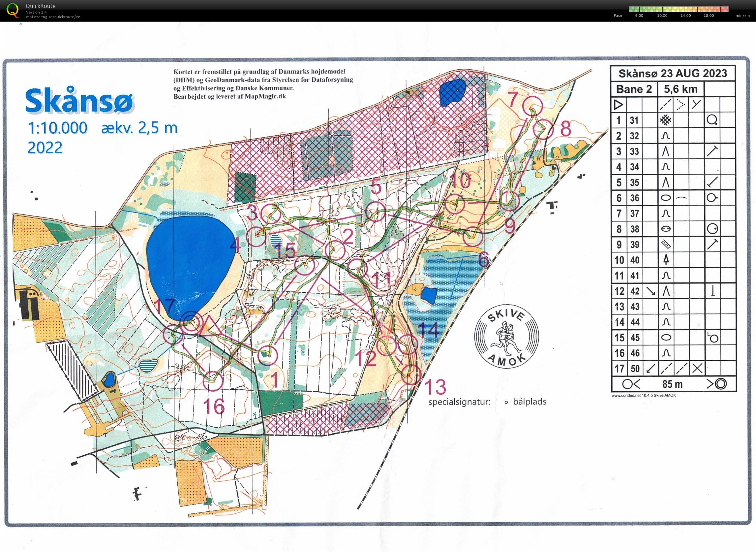Click the '85 m' finish distance text
Viewport: 756px width, 552px height.
pos(672,384)
